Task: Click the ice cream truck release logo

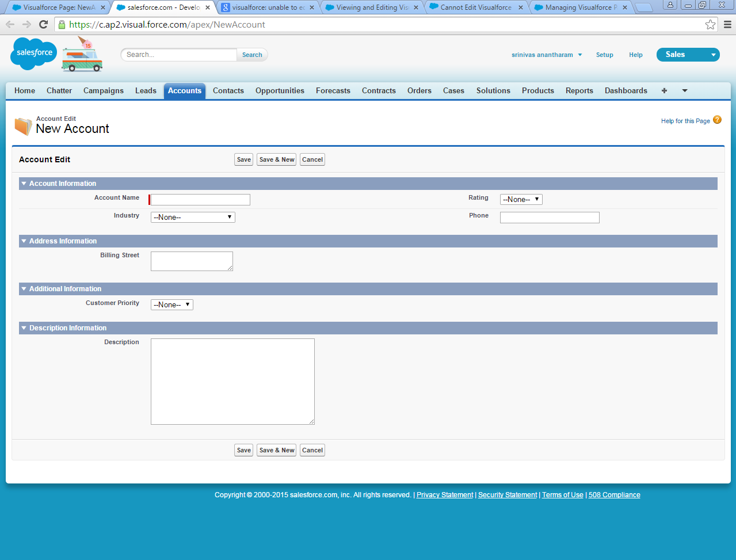Action: pos(82,55)
